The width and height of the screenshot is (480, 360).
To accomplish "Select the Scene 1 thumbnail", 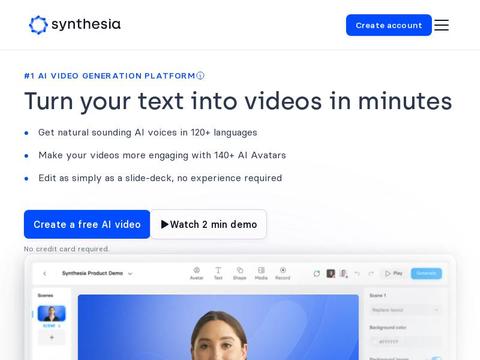I will 52,313.
